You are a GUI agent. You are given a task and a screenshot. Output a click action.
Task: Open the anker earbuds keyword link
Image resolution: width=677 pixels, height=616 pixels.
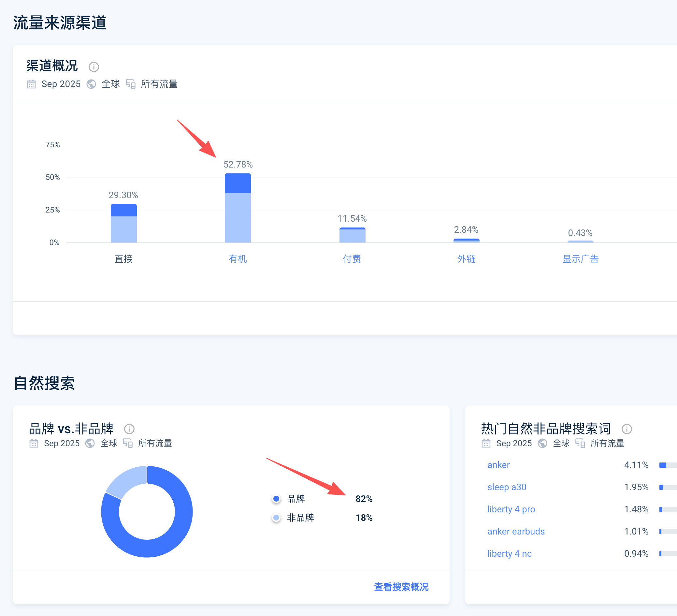[516, 531]
